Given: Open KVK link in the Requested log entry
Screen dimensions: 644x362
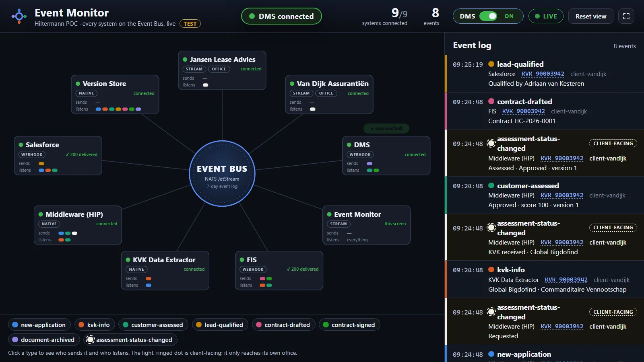Looking at the screenshot, I should (x=562, y=327).
